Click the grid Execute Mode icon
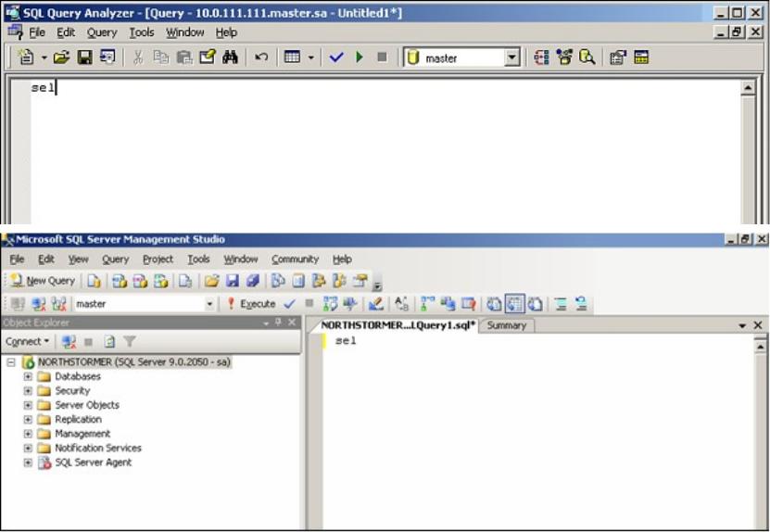The image size is (770, 532). [292, 57]
